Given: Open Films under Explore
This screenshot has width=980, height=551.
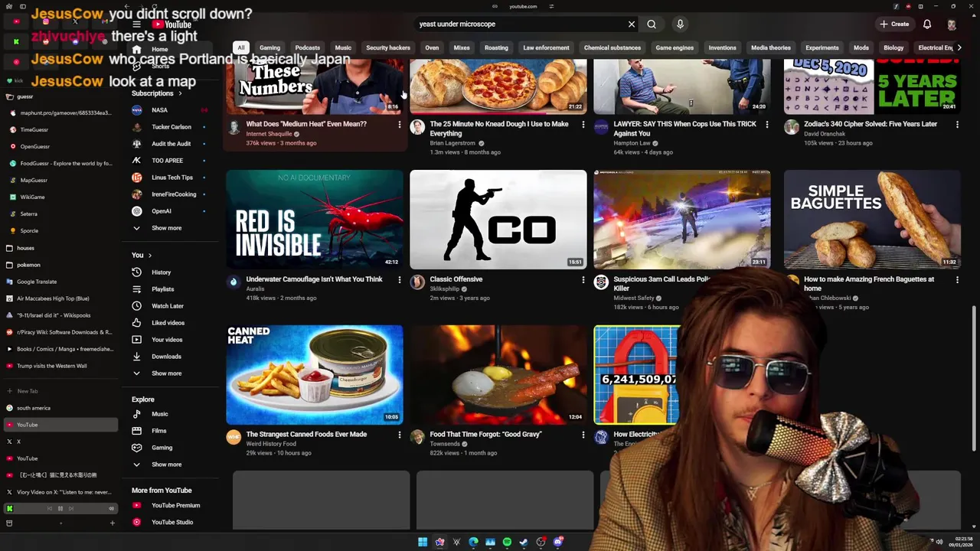Looking at the screenshot, I should pos(158,431).
